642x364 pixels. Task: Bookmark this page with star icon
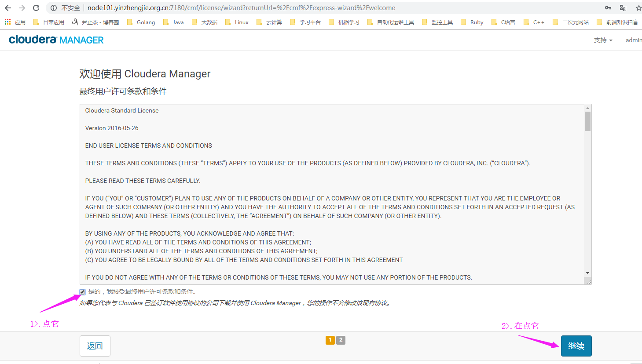pyautogui.click(x=638, y=8)
